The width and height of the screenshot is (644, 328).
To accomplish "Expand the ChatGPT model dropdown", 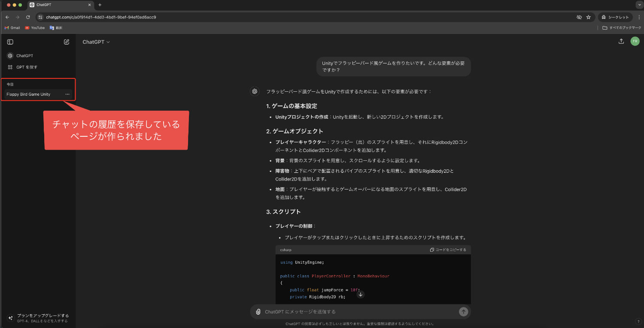I will (x=96, y=42).
